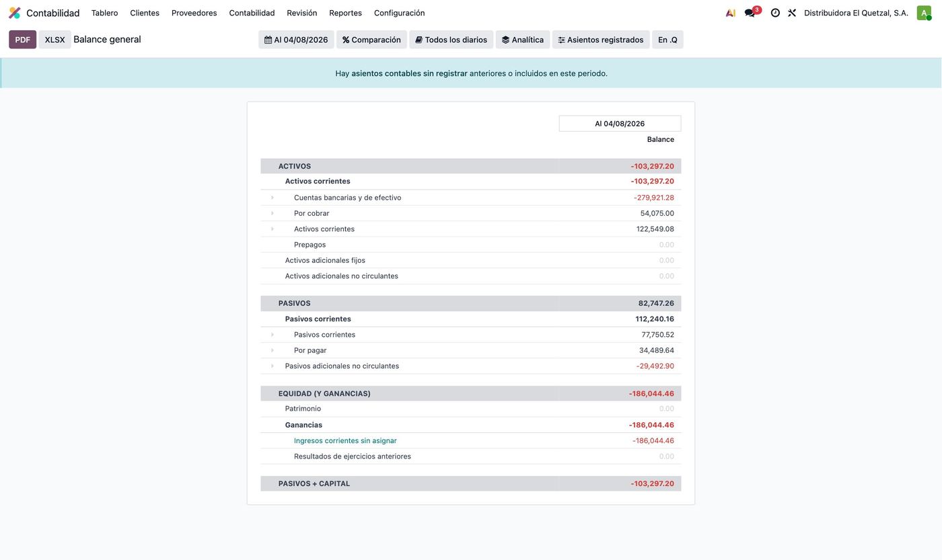Screen dimensions: 942x560
Task: Open the Todos los diarios journal filter
Action: [451, 40]
